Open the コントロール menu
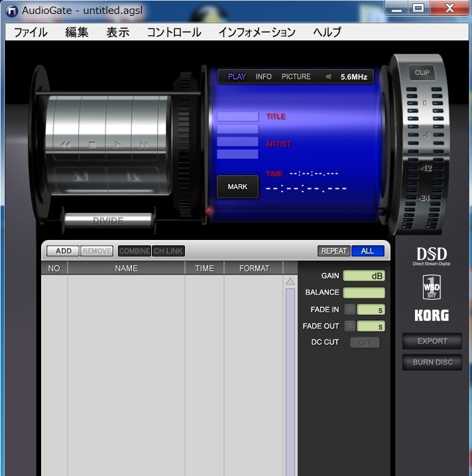The height and width of the screenshot is (476, 472). click(x=174, y=32)
